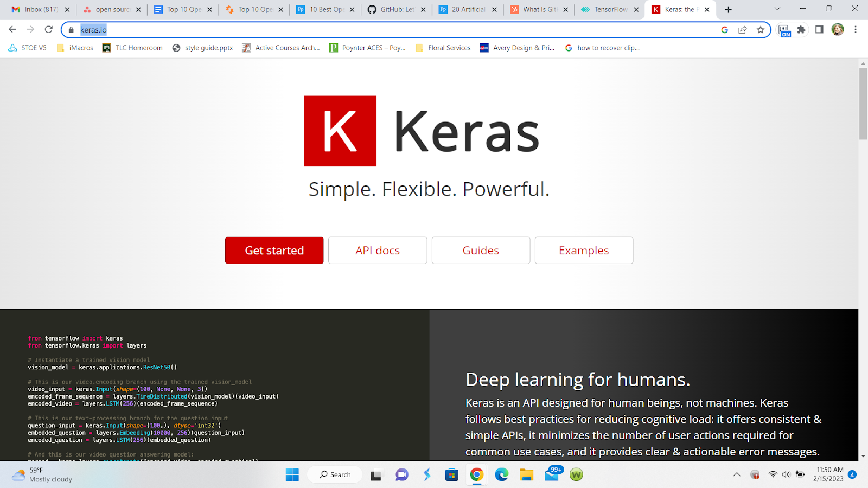868x488 pixels.
Task: Open the API docs link
Action: (377, 250)
